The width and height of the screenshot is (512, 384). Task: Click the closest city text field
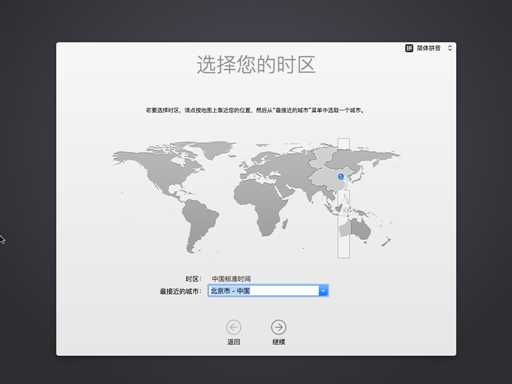[x=264, y=291]
